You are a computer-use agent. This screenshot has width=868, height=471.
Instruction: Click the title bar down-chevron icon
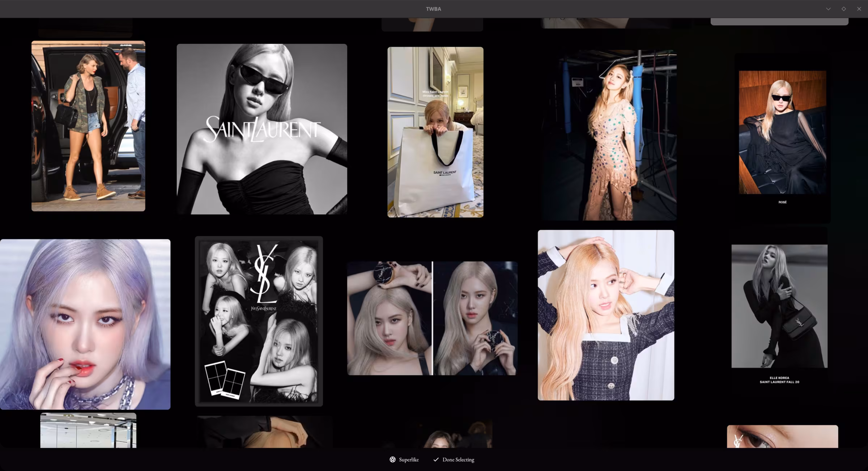click(x=828, y=9)
